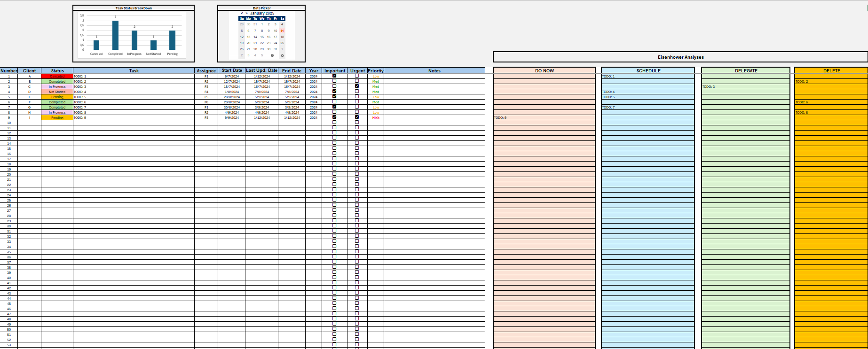
Task: Toggle Important checkbox for TODO: 2
Action: [x=334, y=81]
